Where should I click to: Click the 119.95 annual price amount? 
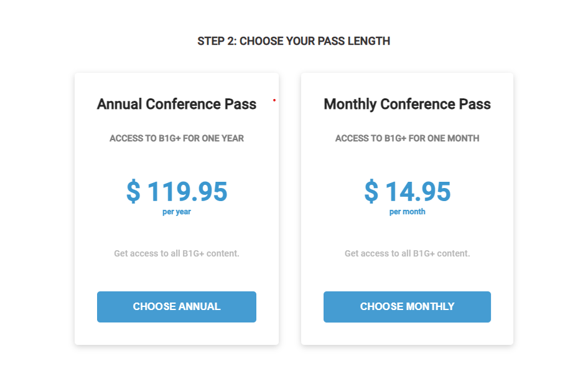coord(187,192)
